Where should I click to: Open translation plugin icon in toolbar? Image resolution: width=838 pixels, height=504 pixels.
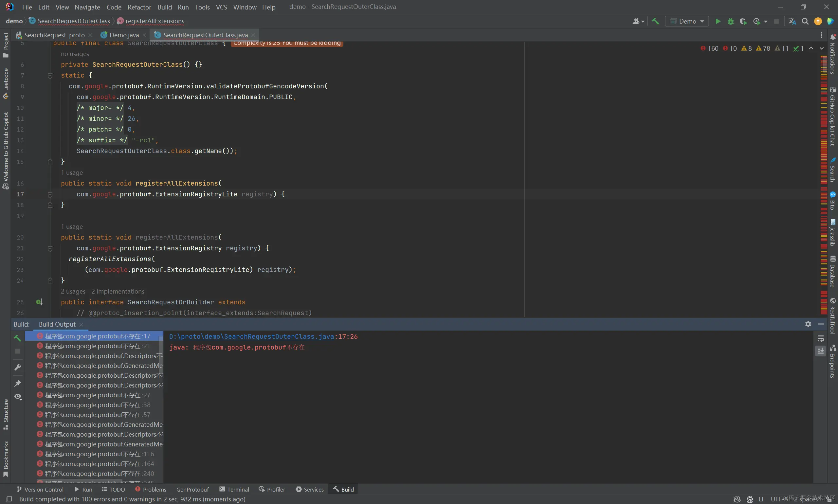click(x=792, y=21)
